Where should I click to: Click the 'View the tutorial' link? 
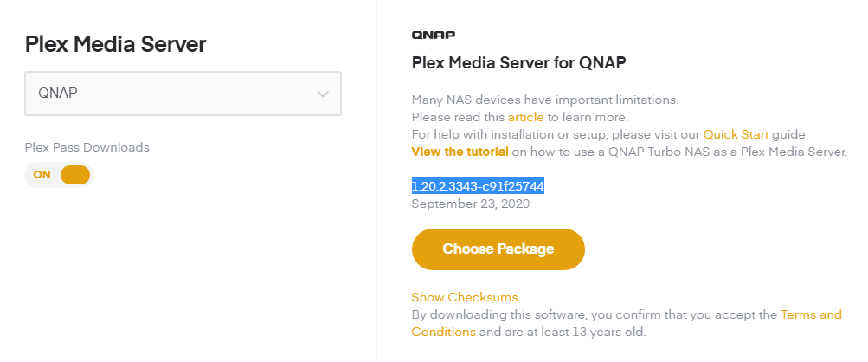[x=460, y=152]
